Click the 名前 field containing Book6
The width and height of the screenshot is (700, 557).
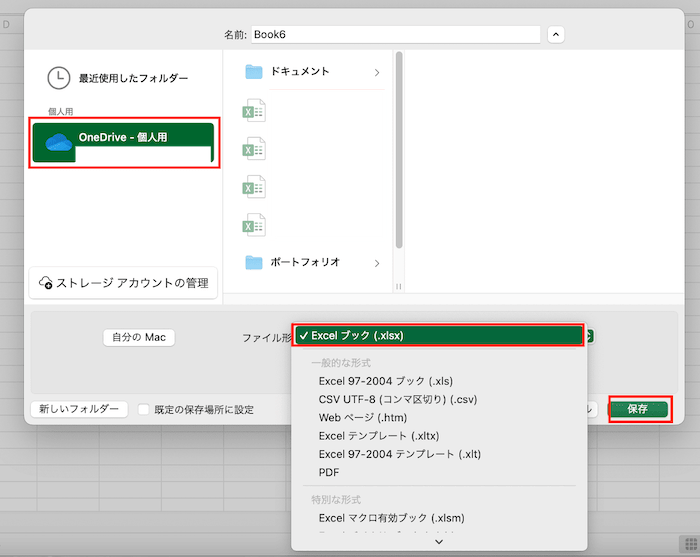[x=396, y=34]
